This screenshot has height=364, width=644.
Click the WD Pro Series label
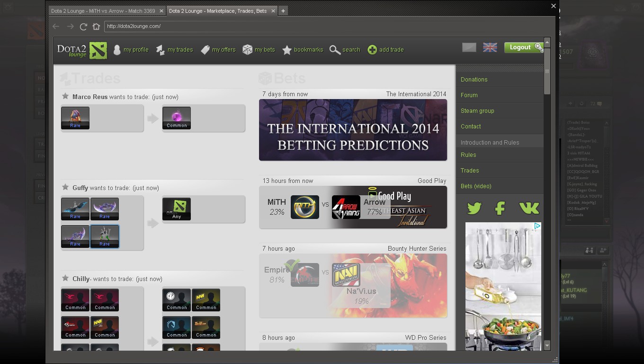pos(426,337)
